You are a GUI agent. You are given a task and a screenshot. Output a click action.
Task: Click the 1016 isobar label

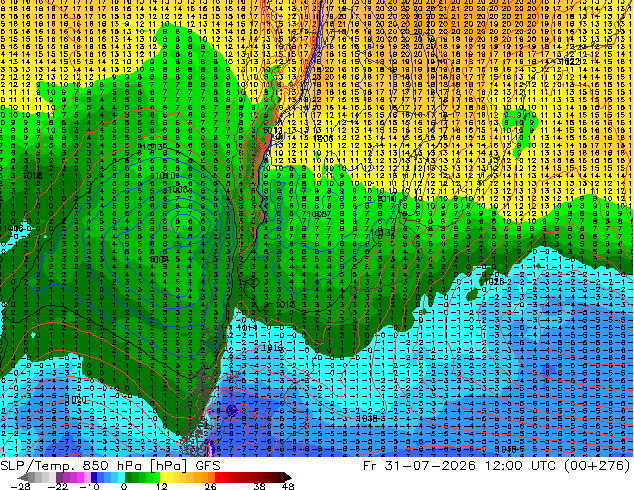coord(272,348)
